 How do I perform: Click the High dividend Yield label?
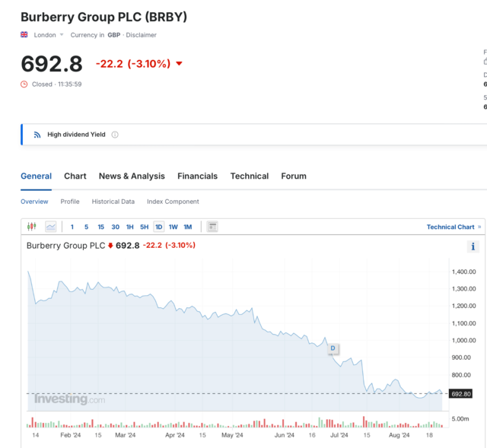click(x=76, y=135)
